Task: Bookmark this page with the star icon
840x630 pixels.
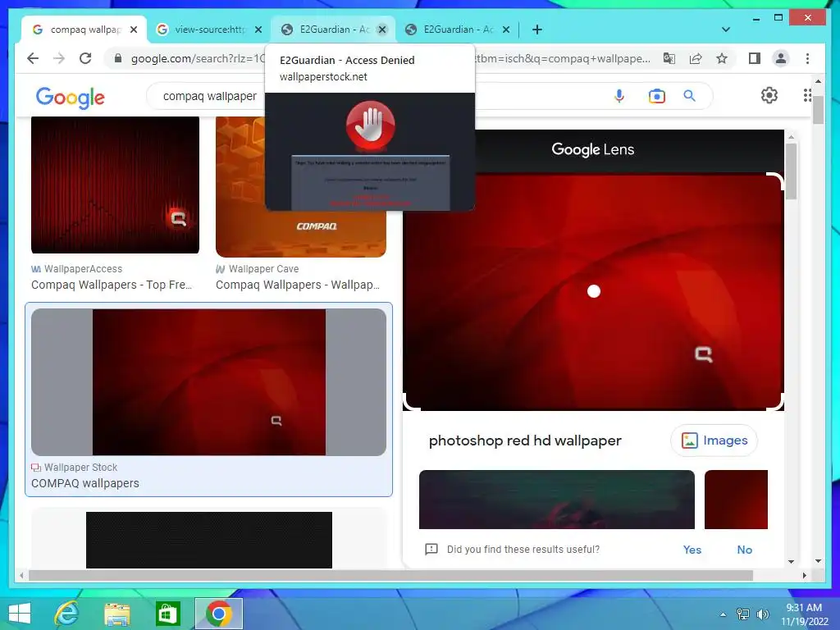Action: click(x=722, y=58)
